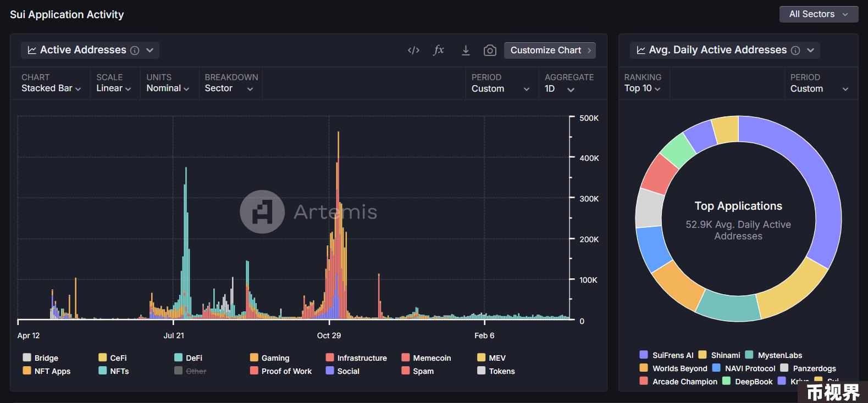
Task: Change units from Nominal
Action: click(x=168, y=88)
